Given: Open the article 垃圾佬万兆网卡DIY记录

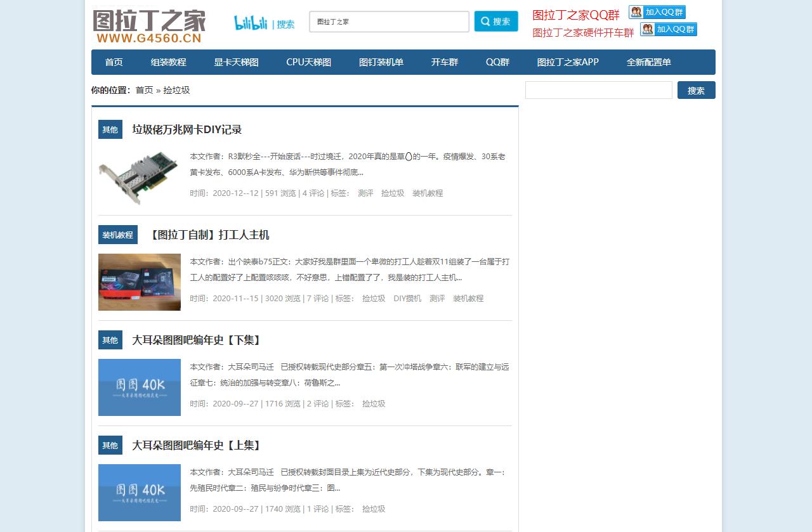Looking at the screenshot, I should pyautogui.click(x=187, y=129).
